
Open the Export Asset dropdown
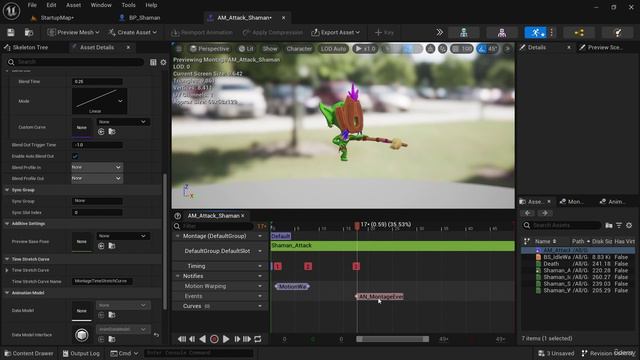tap(336, 32)
